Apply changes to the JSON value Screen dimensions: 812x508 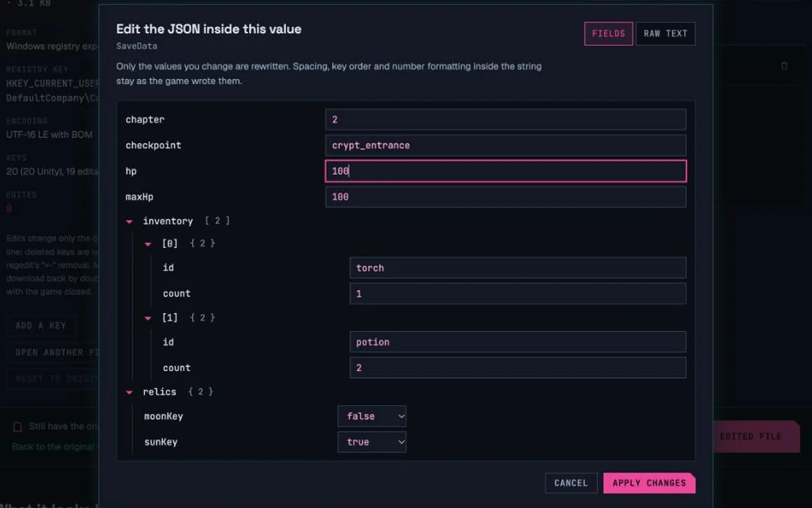click(x=649, y=483)
